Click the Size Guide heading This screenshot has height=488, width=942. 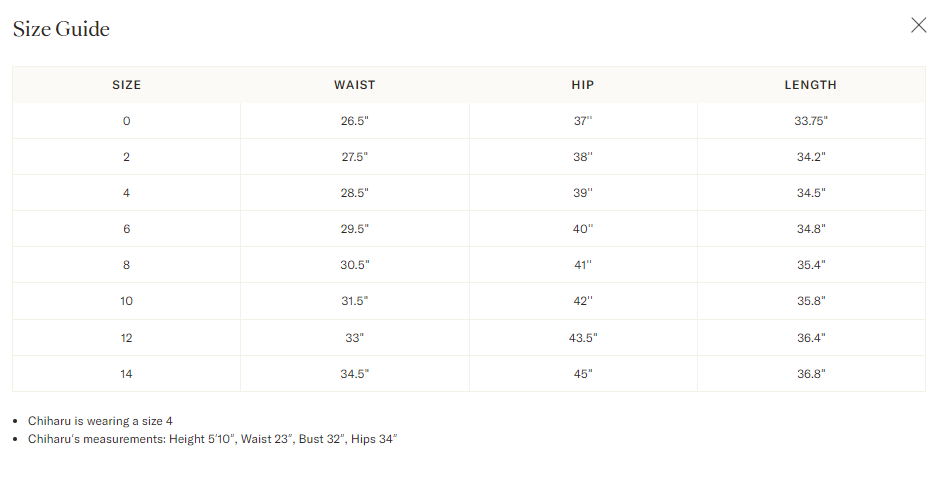[61, 29]
